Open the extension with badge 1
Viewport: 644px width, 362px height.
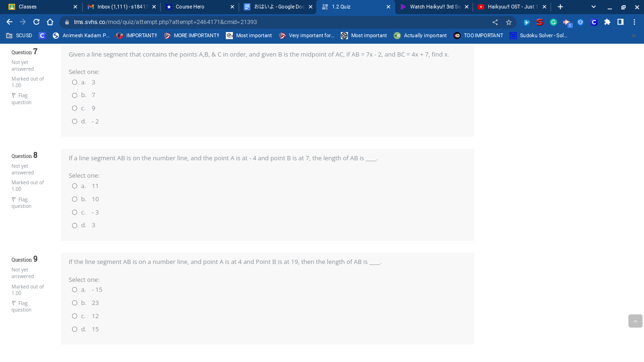567,22
